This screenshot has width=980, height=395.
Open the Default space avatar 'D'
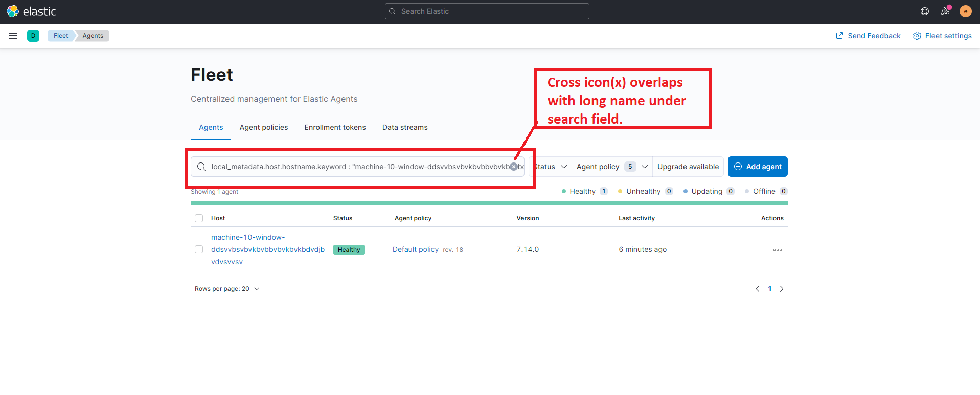coord(33,36)
